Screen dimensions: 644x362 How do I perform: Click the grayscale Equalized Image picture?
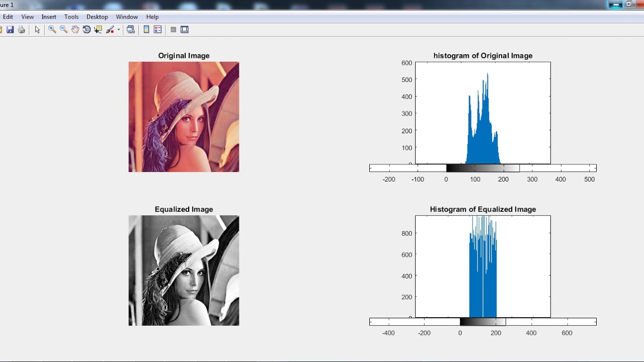184,270
